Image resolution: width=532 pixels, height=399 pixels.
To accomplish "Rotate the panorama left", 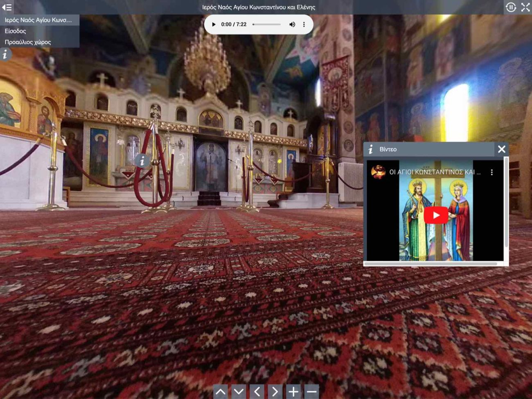I will click(x=257, y=392).
